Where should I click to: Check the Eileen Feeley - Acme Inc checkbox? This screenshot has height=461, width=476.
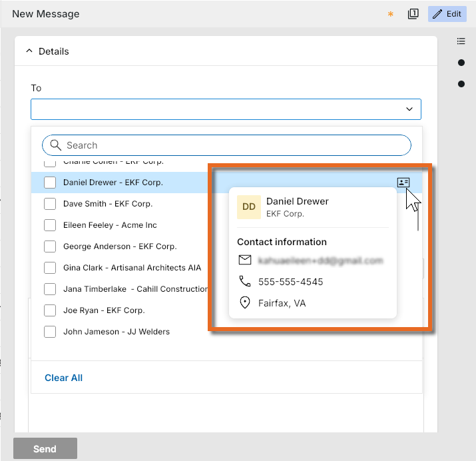(50, 225)
